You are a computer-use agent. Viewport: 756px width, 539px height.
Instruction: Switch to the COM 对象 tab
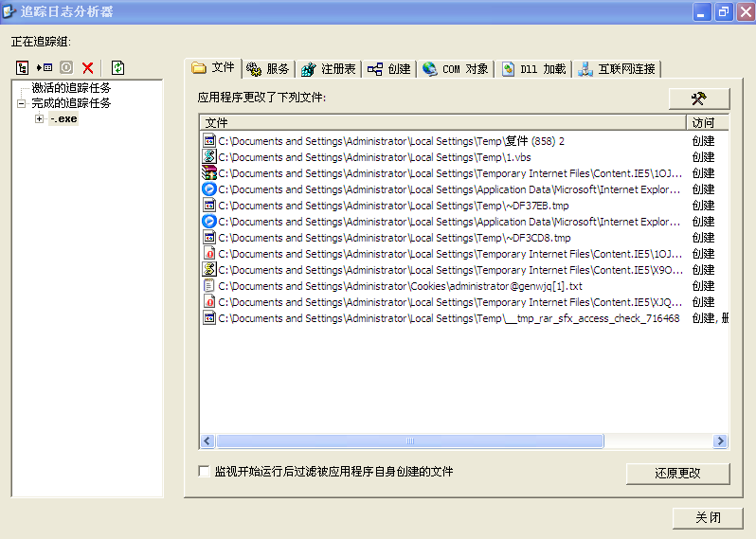pyautogui.click(x=456, y=69)
